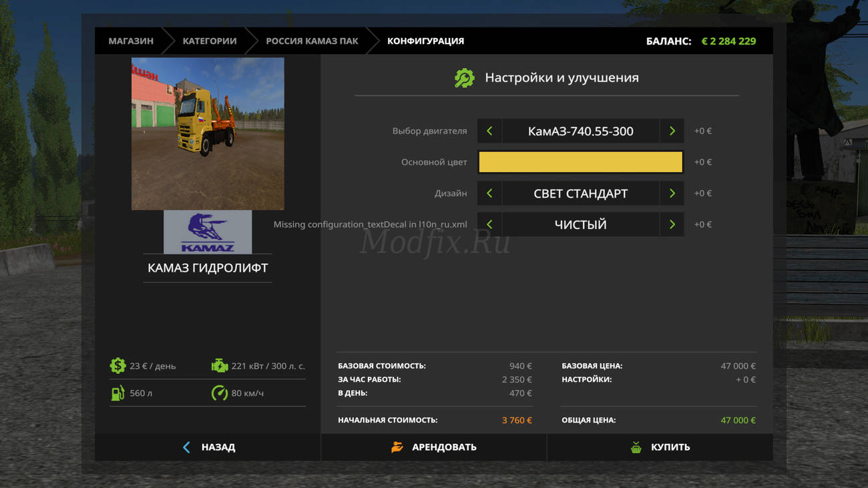
Task: Click the engine power icon
Action: (220, 366)
